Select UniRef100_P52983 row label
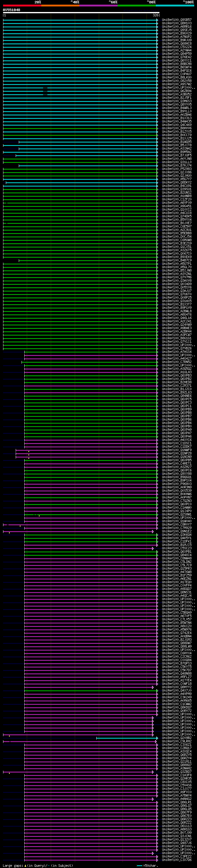The width and height of the screenshot is (197, 868). tap(177, 169)
